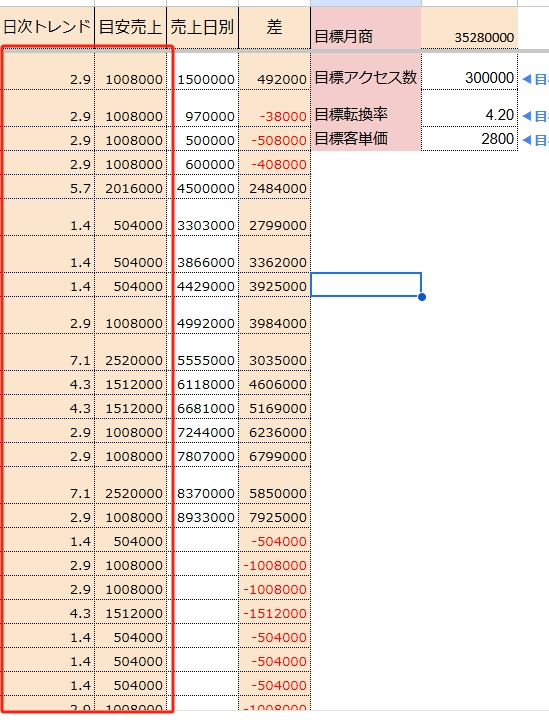The image size is (549, 720).
Task: Select sales cell 8933000
Action: click(202, 516)
